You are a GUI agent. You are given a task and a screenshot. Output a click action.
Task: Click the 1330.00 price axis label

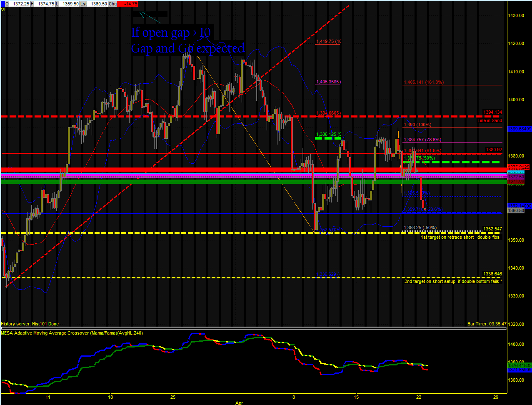click(x=516, y=296)
